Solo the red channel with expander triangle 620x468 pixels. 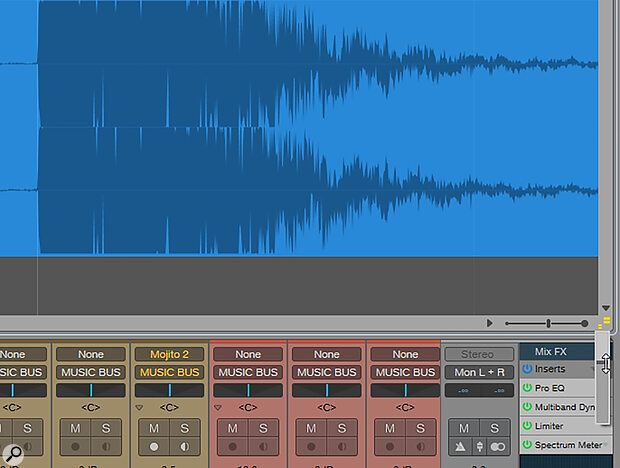pyautogui.click(x=263, y=428)
